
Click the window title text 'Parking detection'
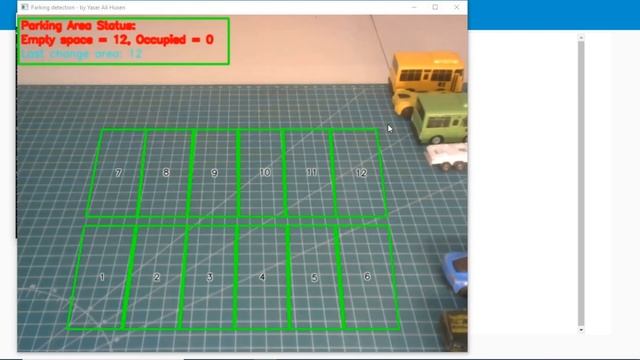pyautogui.click(x=53, y=7)
